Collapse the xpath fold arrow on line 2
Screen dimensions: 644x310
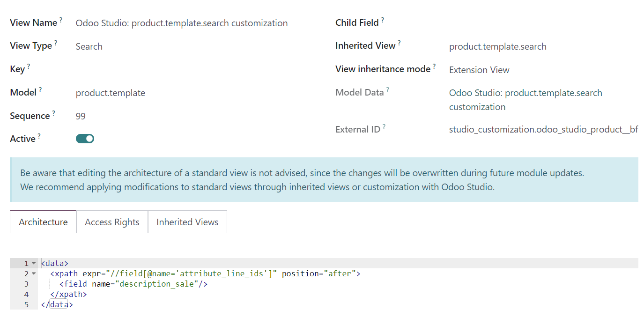34,273
